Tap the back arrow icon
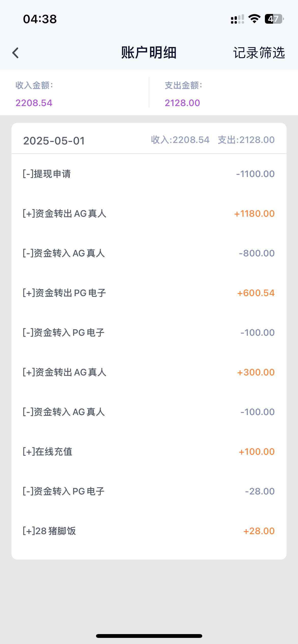298x644 pixels. click(x=16, y=53)
